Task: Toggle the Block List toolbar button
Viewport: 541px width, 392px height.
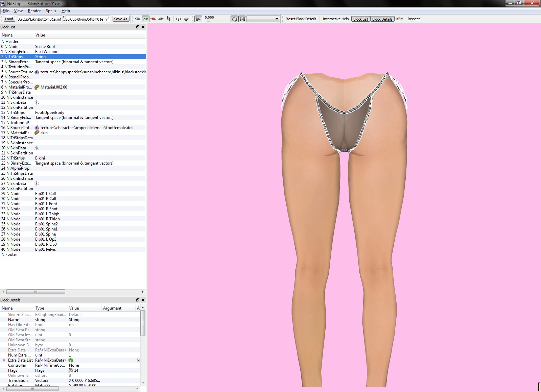Action: pos(360,19)
